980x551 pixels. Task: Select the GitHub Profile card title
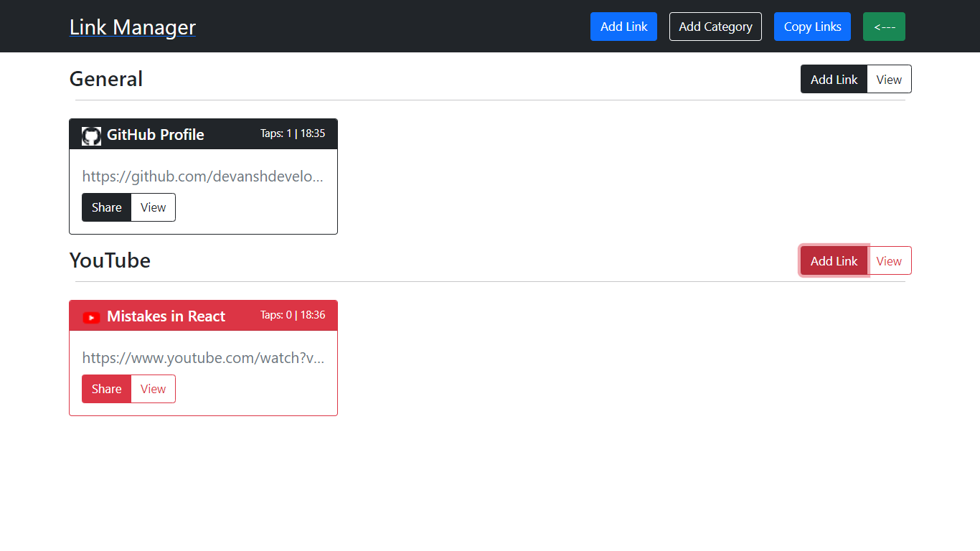pyautogui.click(x=155, y=135)
